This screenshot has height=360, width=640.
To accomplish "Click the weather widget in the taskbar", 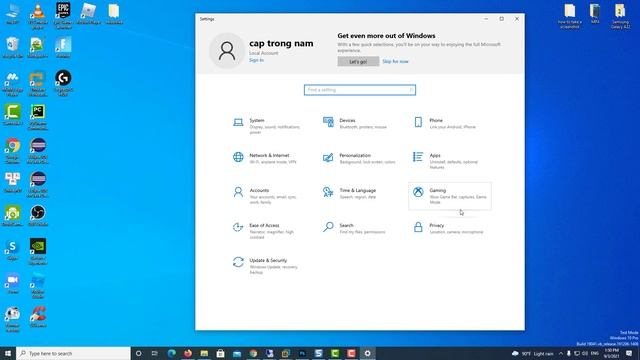I will tap(532, 353).
